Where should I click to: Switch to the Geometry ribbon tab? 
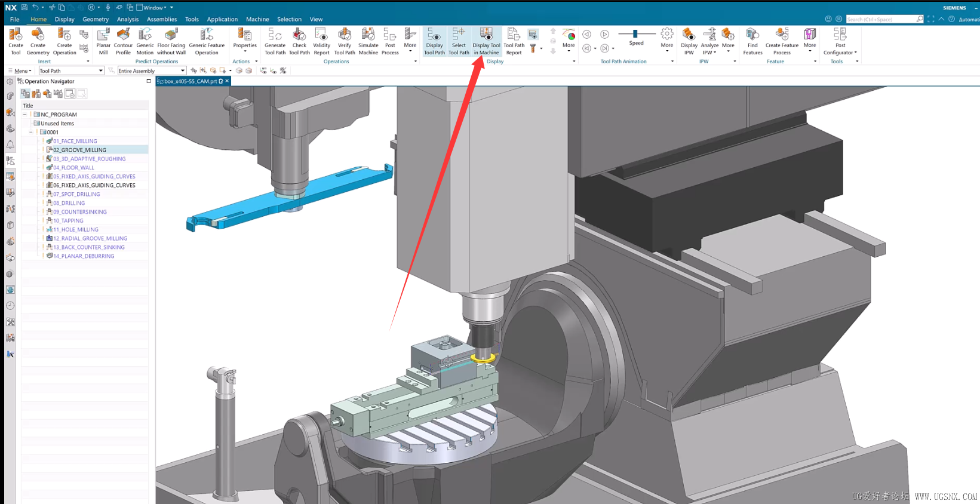[96, 19]
